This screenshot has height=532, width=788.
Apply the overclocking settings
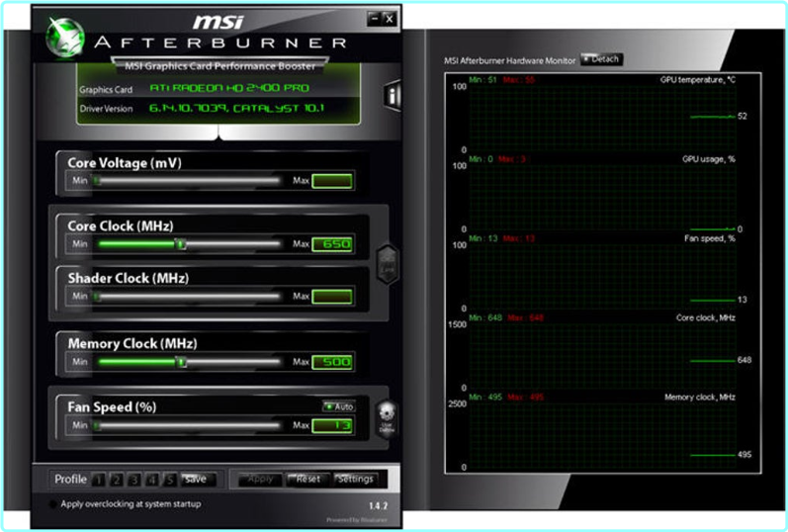260,480
